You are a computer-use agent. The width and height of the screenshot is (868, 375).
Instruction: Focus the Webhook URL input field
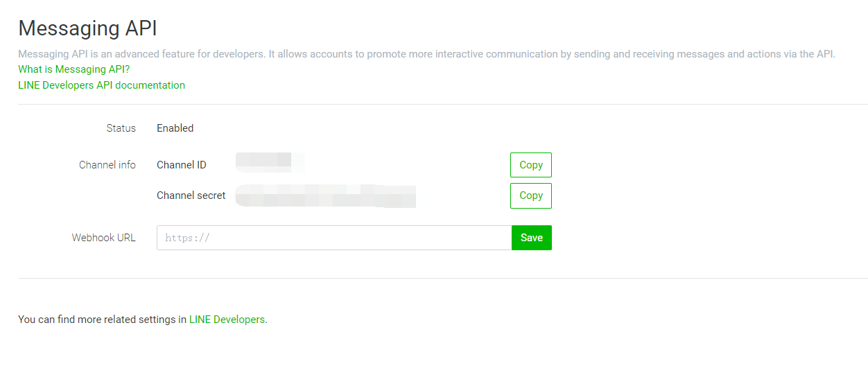click(333, 238)
